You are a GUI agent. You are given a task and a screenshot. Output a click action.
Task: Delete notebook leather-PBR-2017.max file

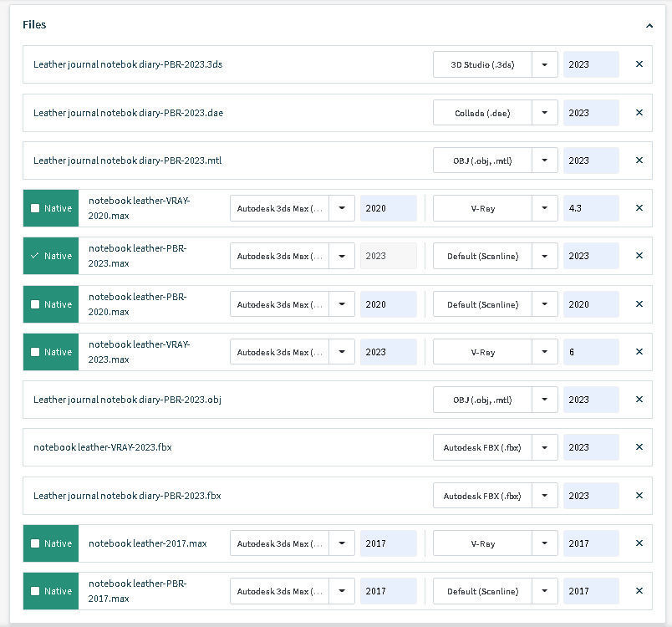(639, 591)
